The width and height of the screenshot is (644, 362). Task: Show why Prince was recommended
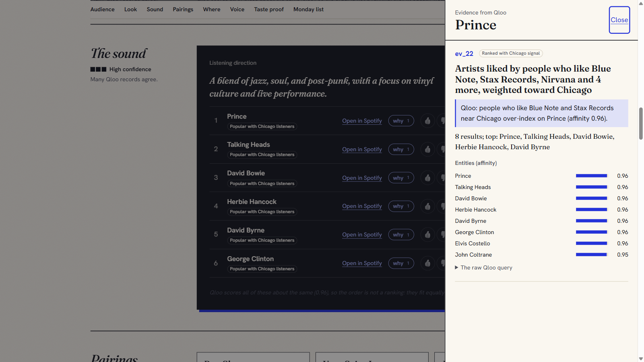[401, 121]
